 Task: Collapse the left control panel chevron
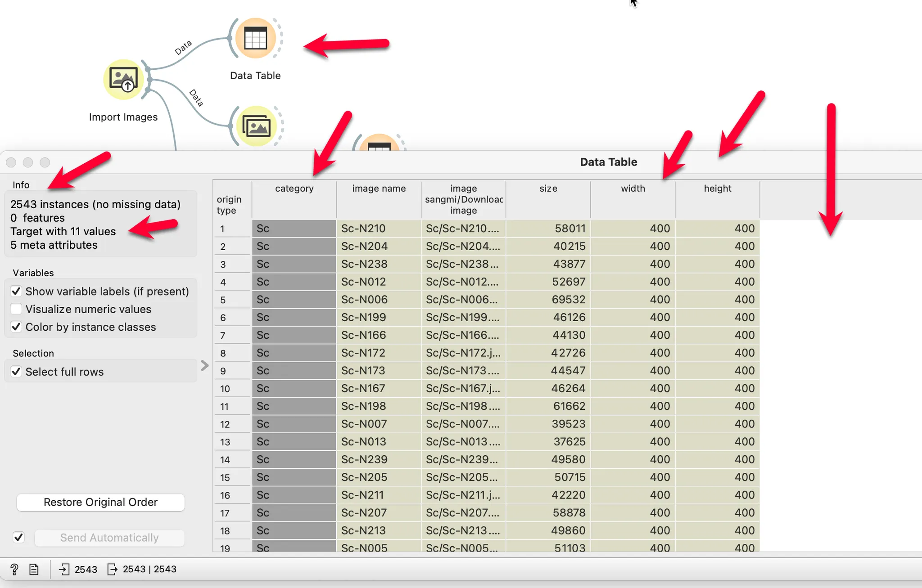[x=205, y=365]
